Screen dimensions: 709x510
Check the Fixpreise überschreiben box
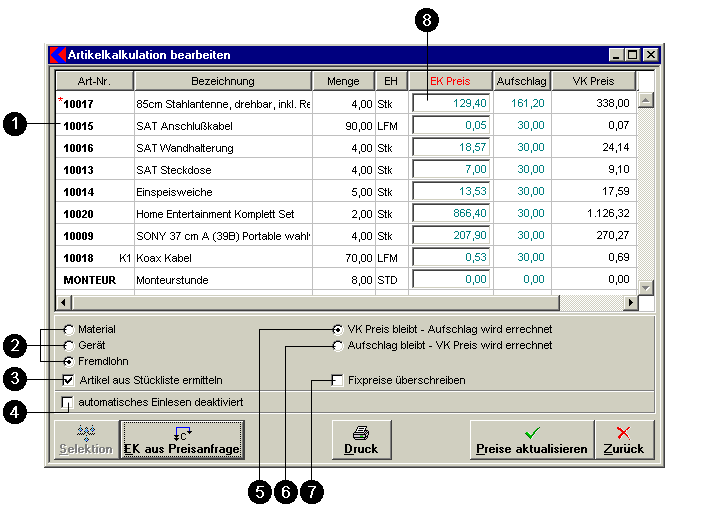[339, 380]
